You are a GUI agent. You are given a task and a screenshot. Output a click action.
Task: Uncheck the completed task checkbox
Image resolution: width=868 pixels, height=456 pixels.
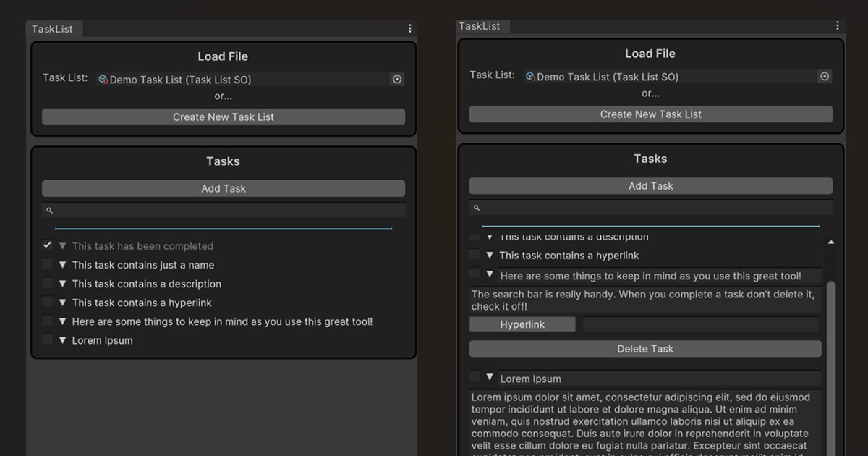pyautogui.click(x=47, y=245)
